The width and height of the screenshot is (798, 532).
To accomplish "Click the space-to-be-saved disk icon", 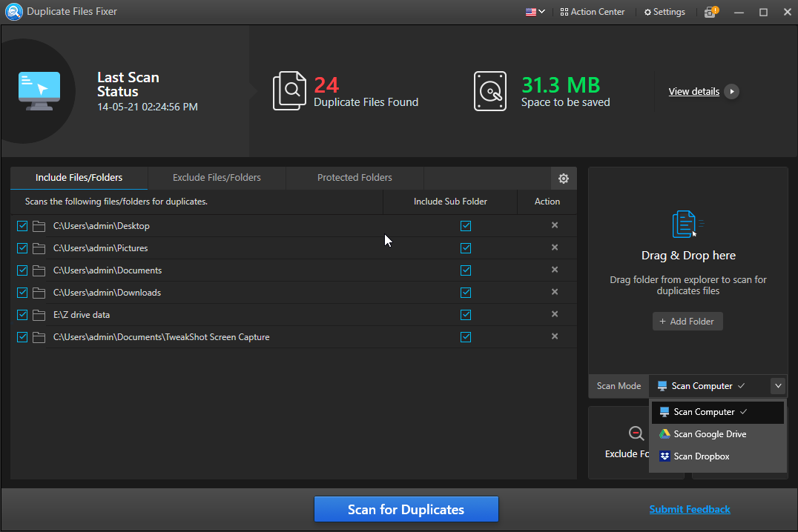I will [489, 90].
